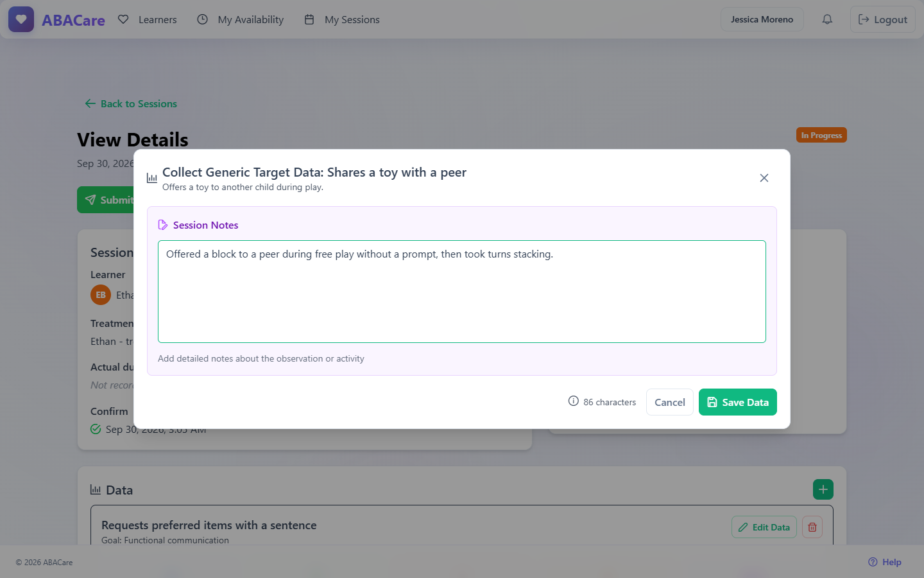Click the 'Goal: Functional communication' text
The height and width of the screenshot is (578, 924).
[165, 540]
